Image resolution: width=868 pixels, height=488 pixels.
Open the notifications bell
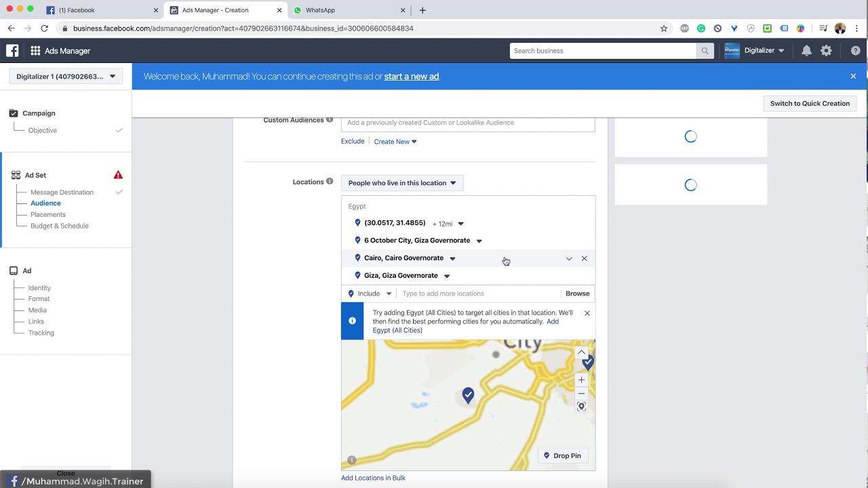[x=806, y=51]
